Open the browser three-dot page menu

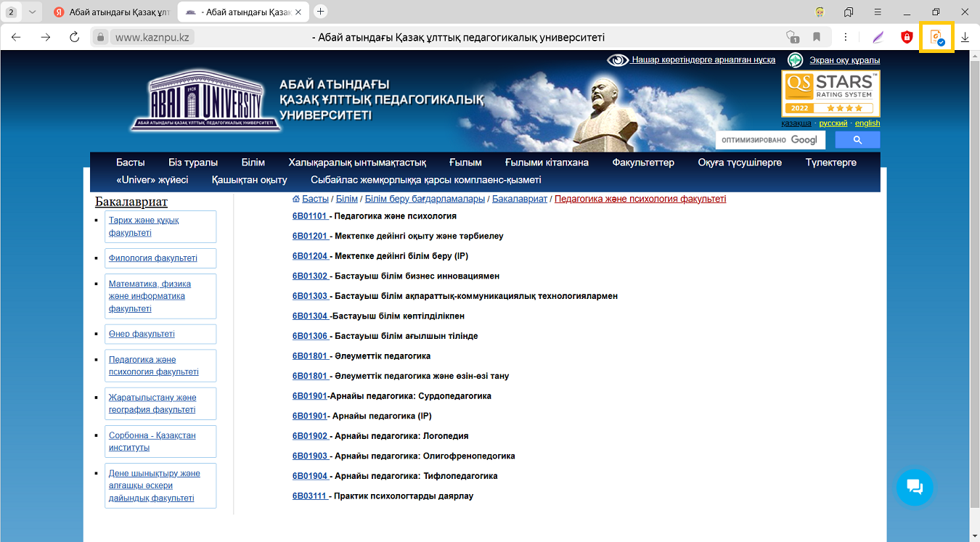click(846, 37)
